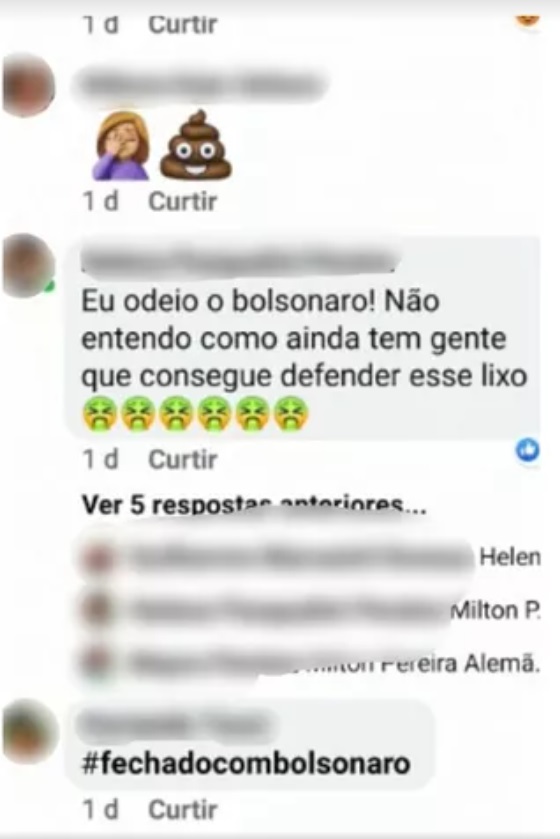
Task: Click Curtir under the #fechadocombolsonaro comment
Action: pyautogui.click(x=182, y=810)
